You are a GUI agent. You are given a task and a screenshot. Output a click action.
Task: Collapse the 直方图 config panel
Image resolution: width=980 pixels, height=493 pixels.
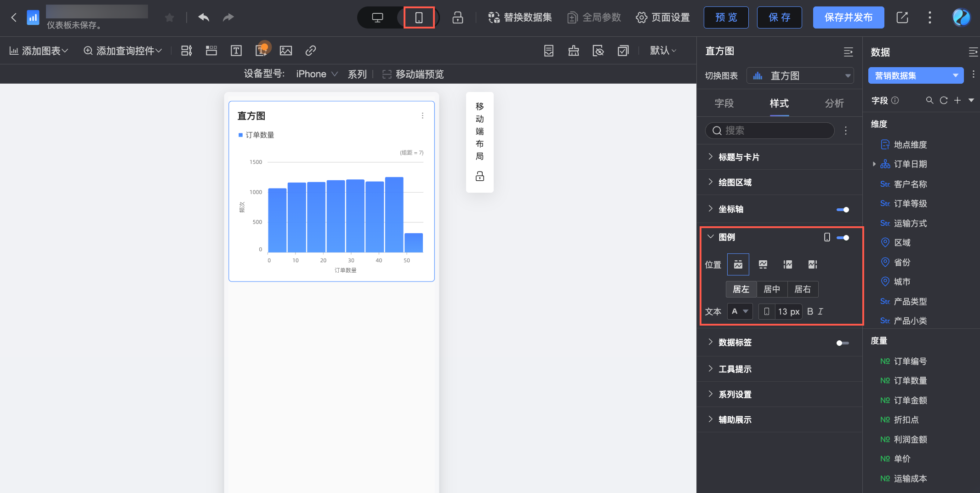(849, 52)
